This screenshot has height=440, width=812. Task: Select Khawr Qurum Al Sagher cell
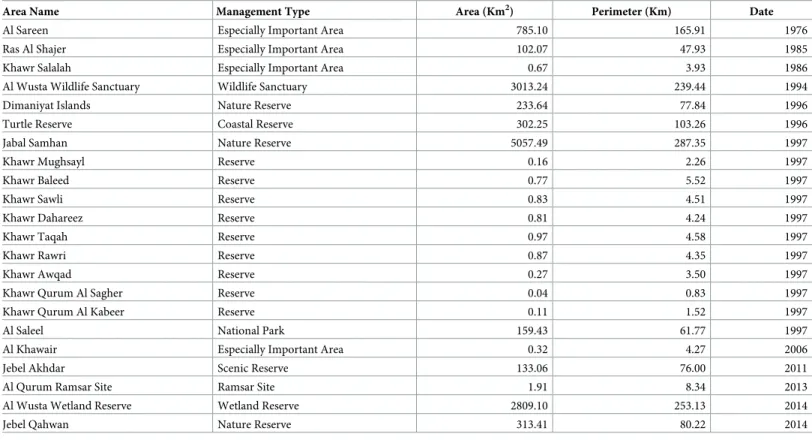pos(63,293)
